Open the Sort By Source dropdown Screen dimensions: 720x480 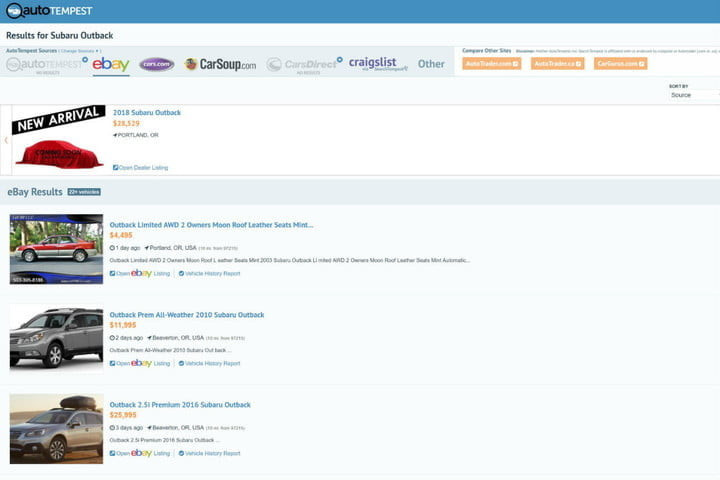(694, 95)
